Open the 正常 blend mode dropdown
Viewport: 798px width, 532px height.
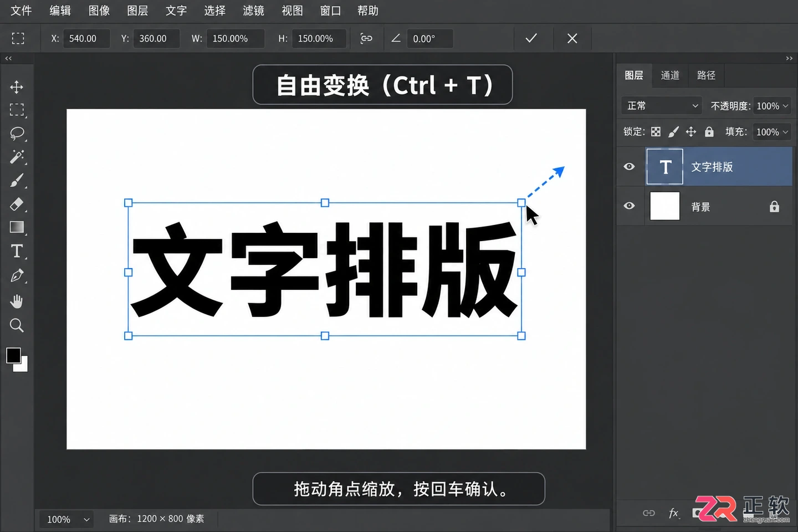click(662, 105)
